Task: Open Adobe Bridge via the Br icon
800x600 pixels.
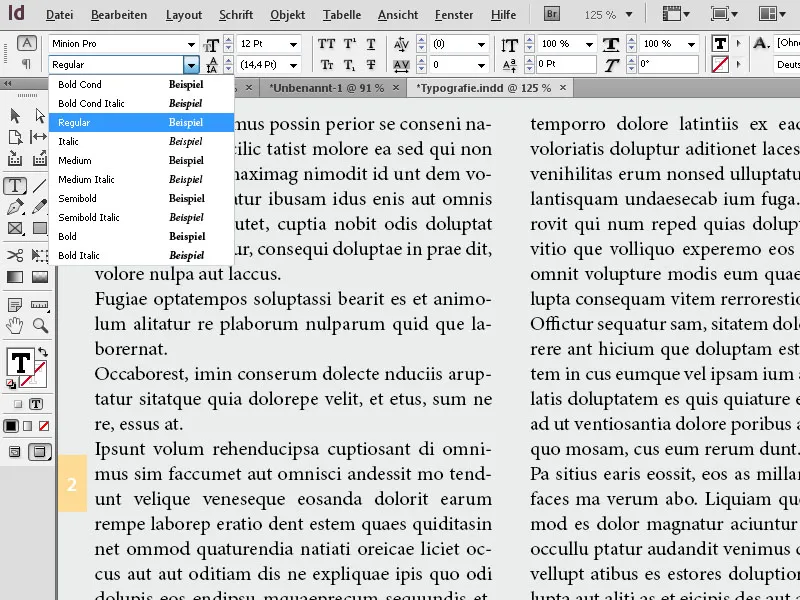Action: (x=550, y=14)
